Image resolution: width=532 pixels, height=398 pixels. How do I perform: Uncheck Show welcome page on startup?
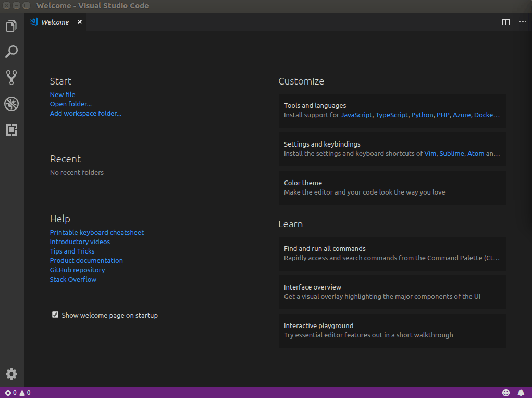tap(55, 315)
